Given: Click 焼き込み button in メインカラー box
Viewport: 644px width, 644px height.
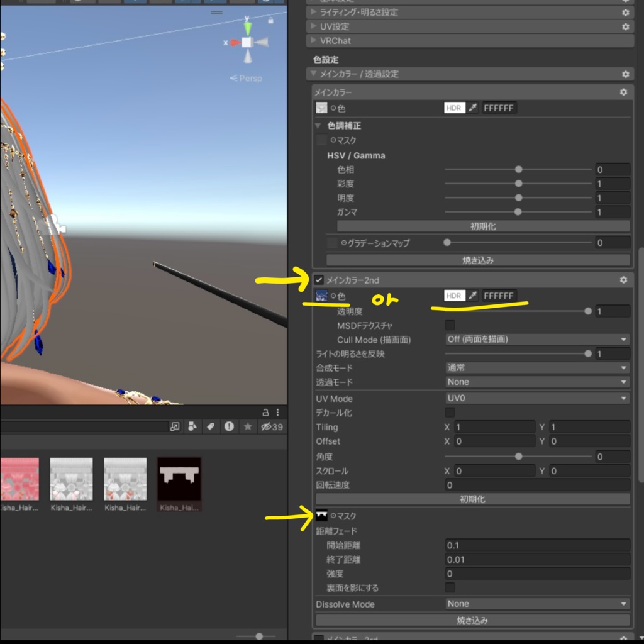Looking at the screenshot, I should pyautogui.click(x=478, y=260).
